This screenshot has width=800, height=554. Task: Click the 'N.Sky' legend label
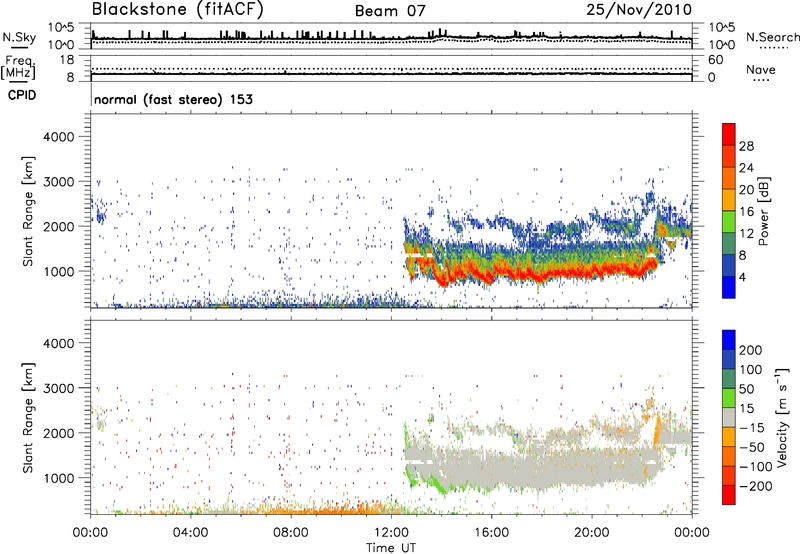coord(19,37)
